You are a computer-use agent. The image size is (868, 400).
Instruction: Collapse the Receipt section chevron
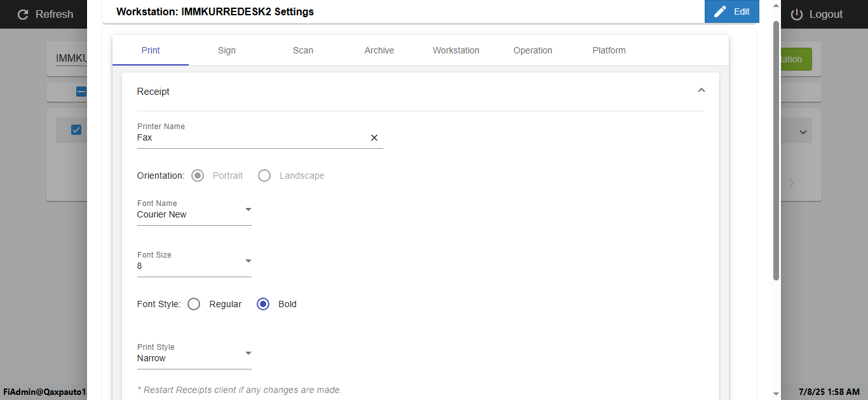click(x=701, y=91)
